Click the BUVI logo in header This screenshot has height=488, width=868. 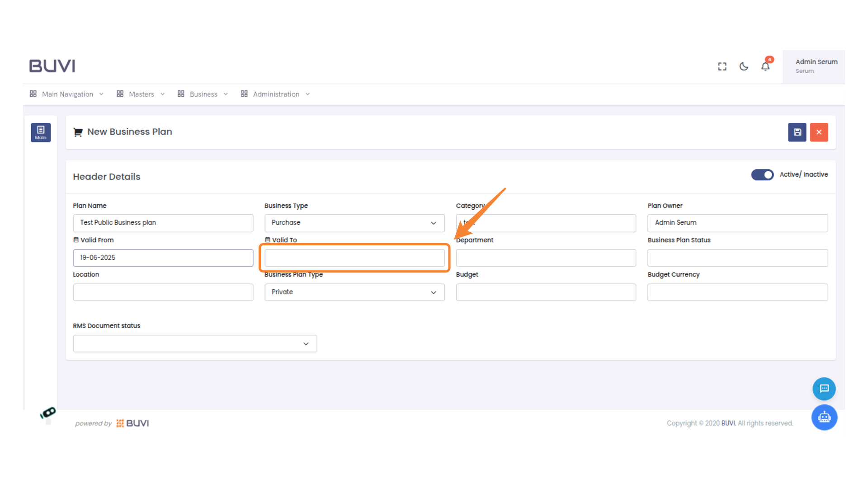(x=52, y=66)
